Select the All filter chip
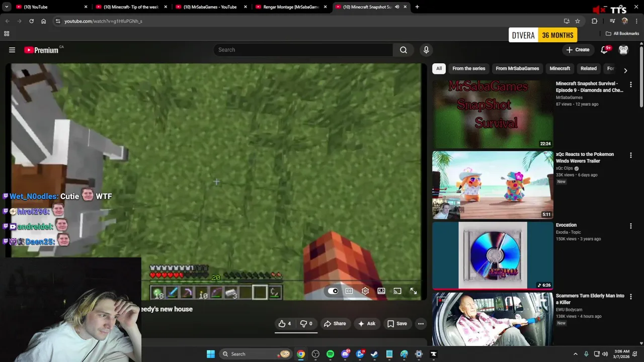 [439, 68]
